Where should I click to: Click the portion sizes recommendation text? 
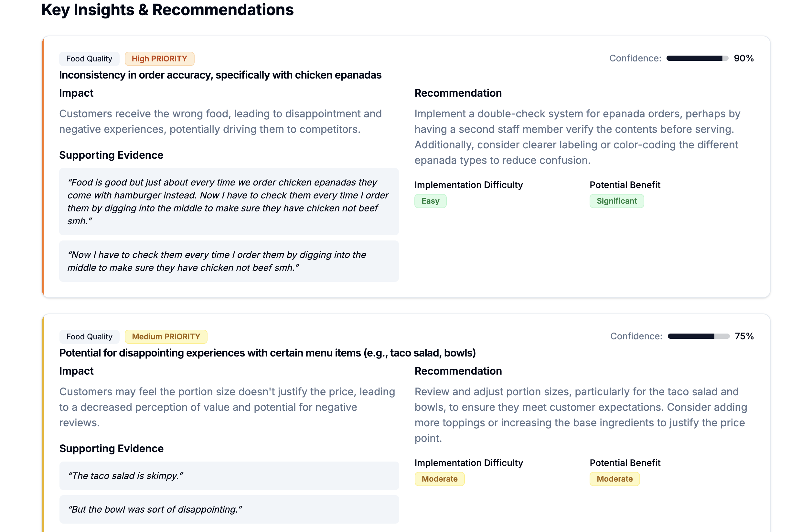click(x=580, y=415)
